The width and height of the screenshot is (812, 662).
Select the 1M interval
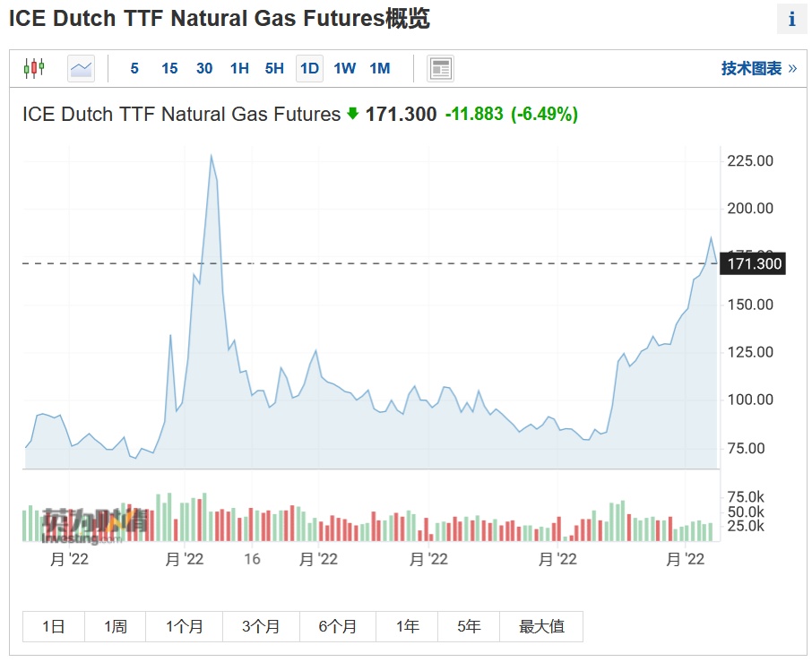[x=379, y=68]
